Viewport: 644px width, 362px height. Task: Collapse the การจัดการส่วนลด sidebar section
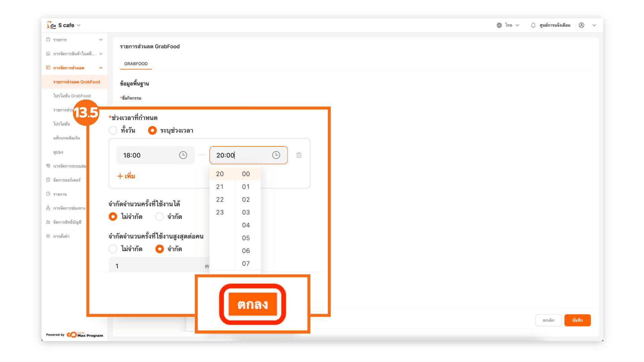(x=101, y=68)
